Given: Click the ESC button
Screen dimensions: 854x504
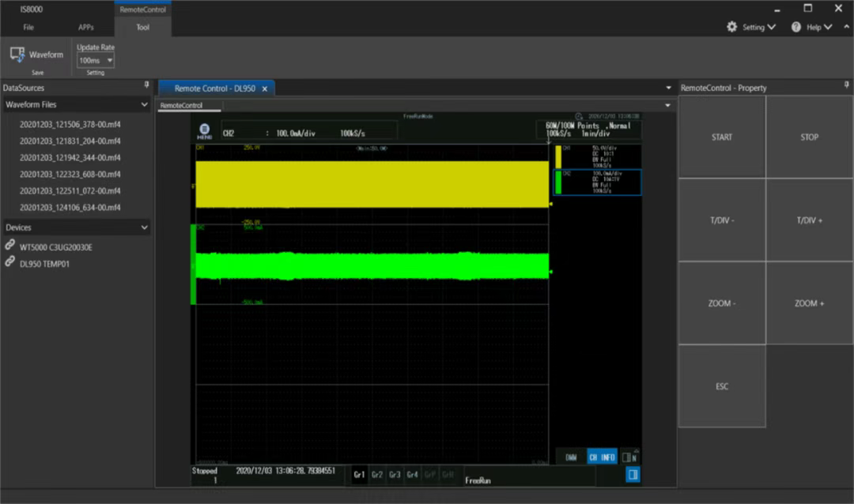Looking at the screenshot, I should coord(722,386).
